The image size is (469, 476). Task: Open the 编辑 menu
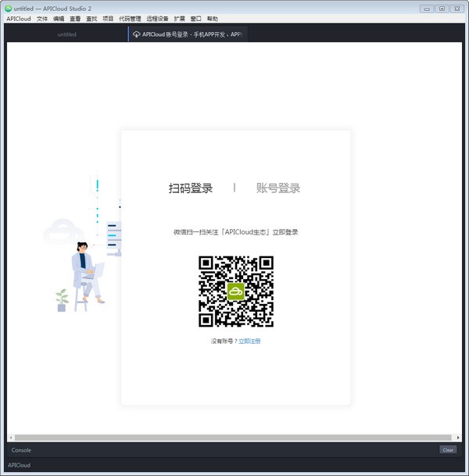click(59, 18)
